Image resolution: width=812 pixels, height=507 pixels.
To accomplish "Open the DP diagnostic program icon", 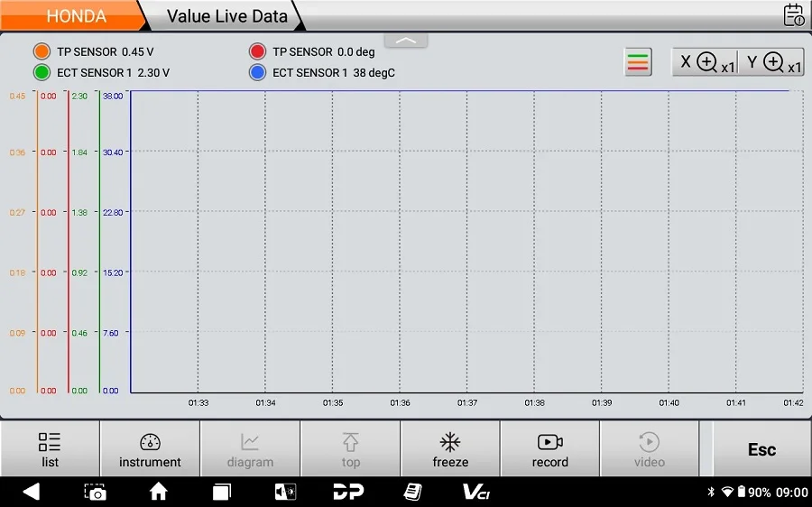I will click(x=348, y=492).
